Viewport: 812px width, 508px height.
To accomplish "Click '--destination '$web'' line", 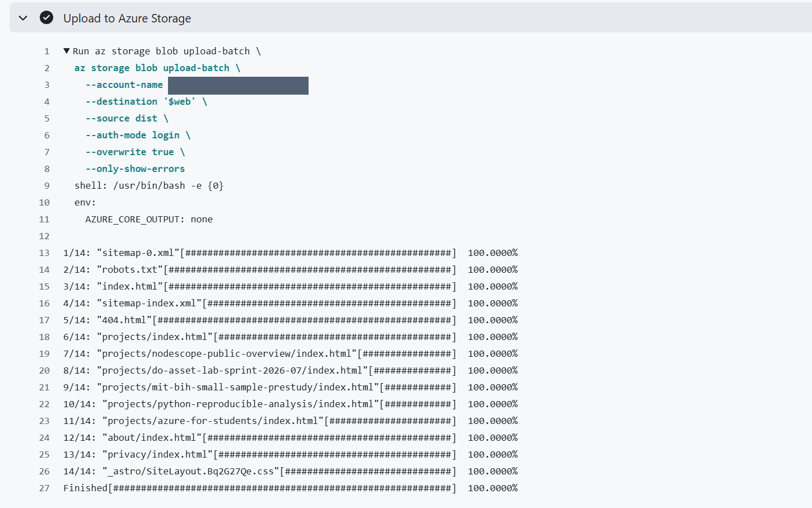I will click(146, 101).
